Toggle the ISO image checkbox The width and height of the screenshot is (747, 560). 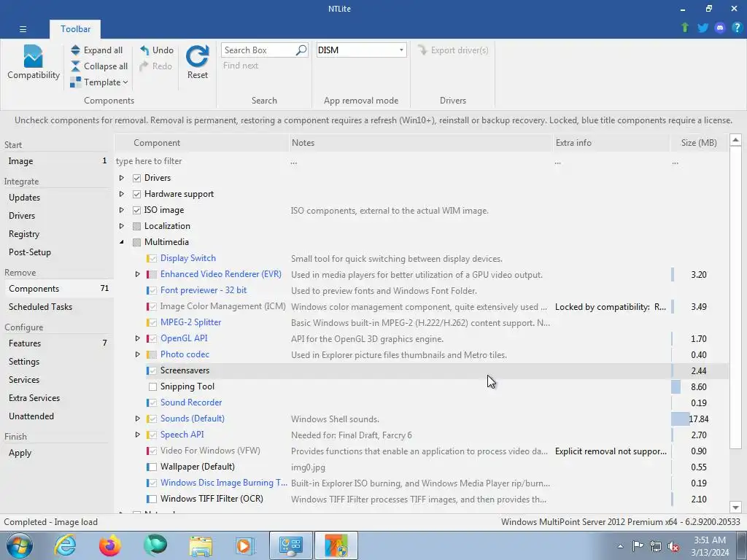tap(136, 210)
